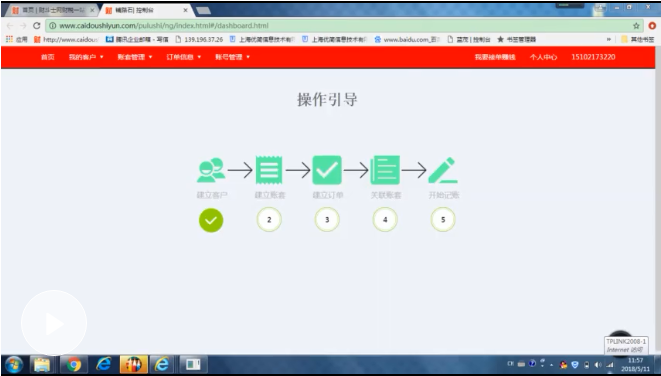Viewport: 661px width, 376px height.
Task: Click the green completed step-one check circle
Action: 211,220
